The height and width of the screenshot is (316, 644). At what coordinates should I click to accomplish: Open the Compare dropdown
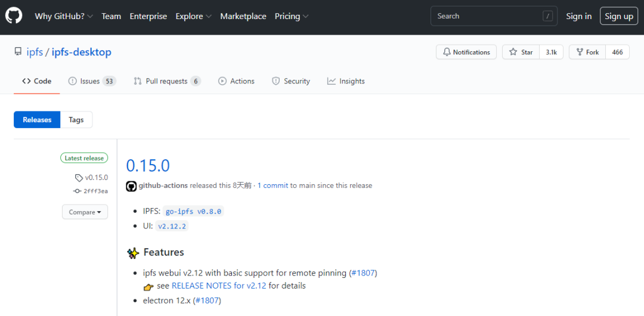pyautogui.click(x=85, y=212)
